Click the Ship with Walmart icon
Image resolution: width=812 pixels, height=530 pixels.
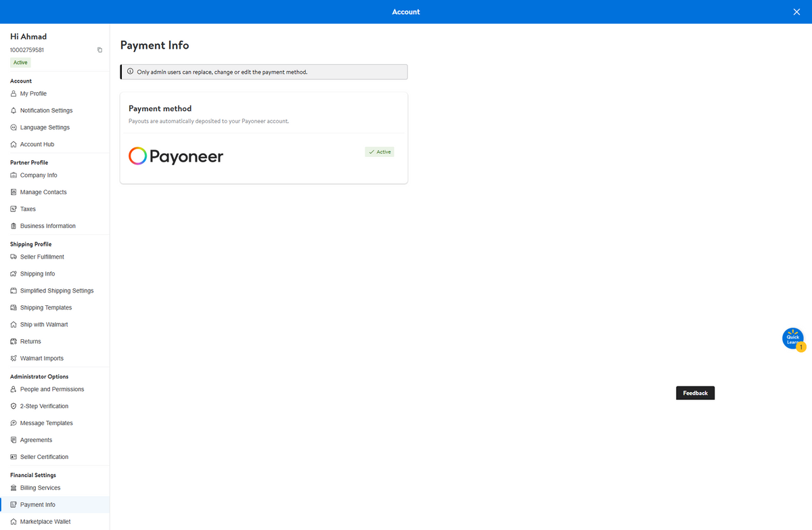(x=14, y=324)
